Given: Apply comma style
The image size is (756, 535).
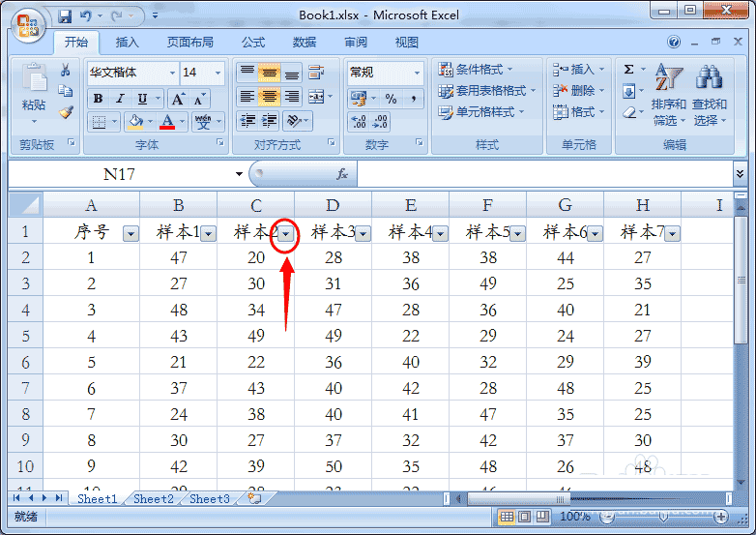Looking at the screenshot, I should pyautogui.click(x=413, y=99).
